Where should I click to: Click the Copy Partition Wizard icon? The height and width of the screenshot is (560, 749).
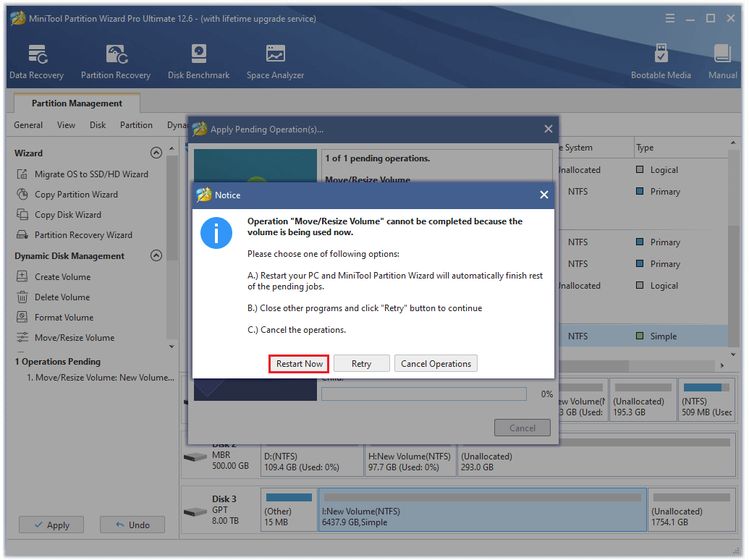tap(22, 195)
